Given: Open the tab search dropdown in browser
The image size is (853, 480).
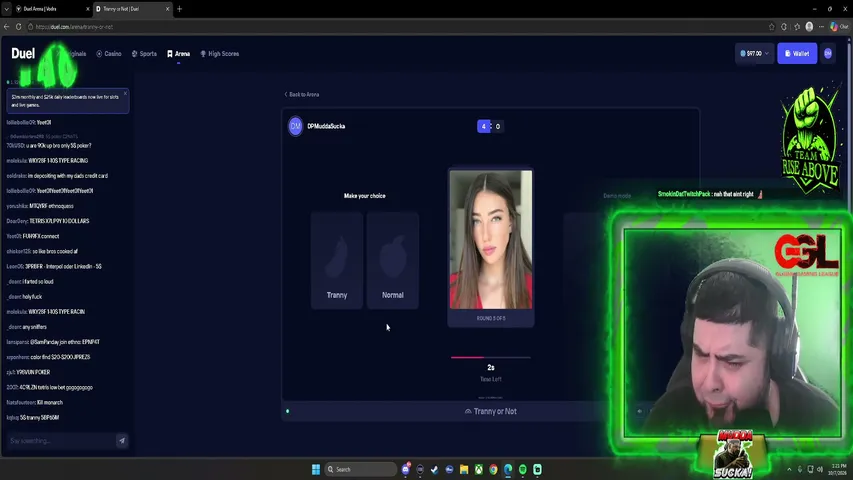Looking at the screenshot, I should click(x=7, y=9).
